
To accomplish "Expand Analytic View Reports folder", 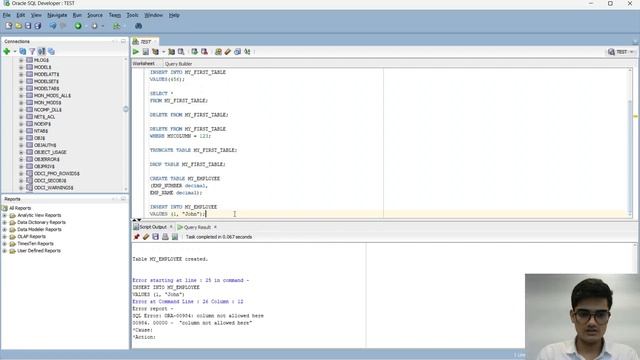I will [x=4, y=215].
